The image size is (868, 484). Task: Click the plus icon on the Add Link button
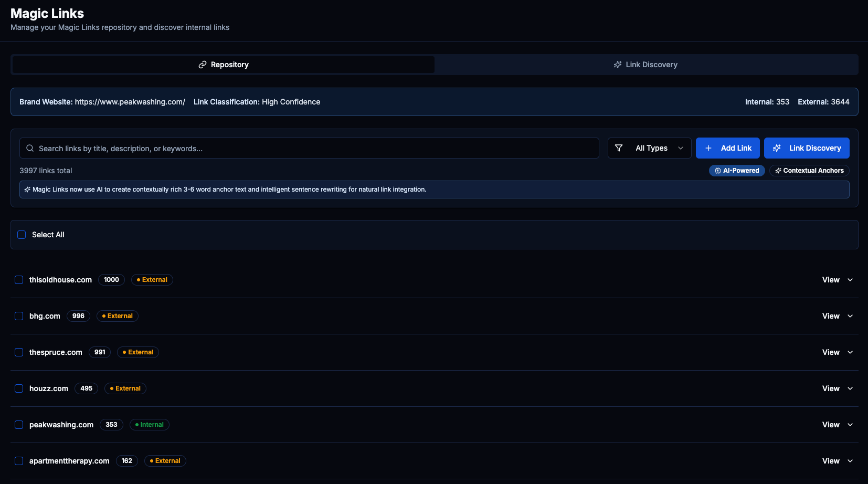click(x=710, y=148)
